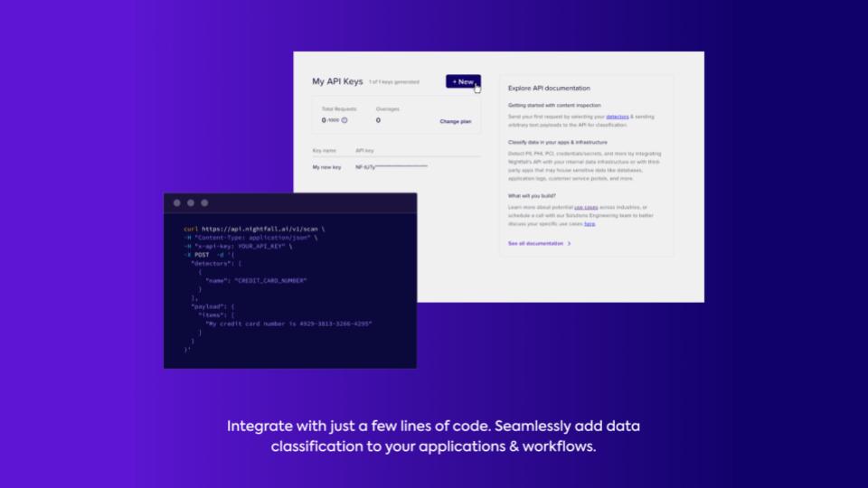Click the My API Keys heading
This screenshot has height=488, width=868.
[337, 81]
